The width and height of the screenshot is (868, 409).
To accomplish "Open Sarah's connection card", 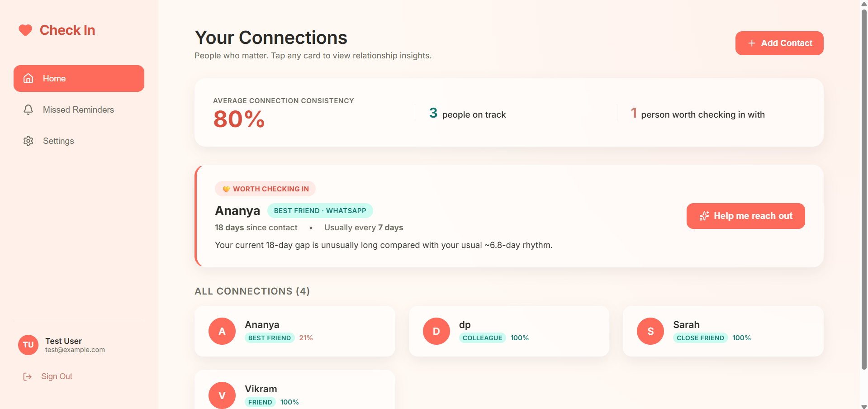I will click(x=723, y=331).
